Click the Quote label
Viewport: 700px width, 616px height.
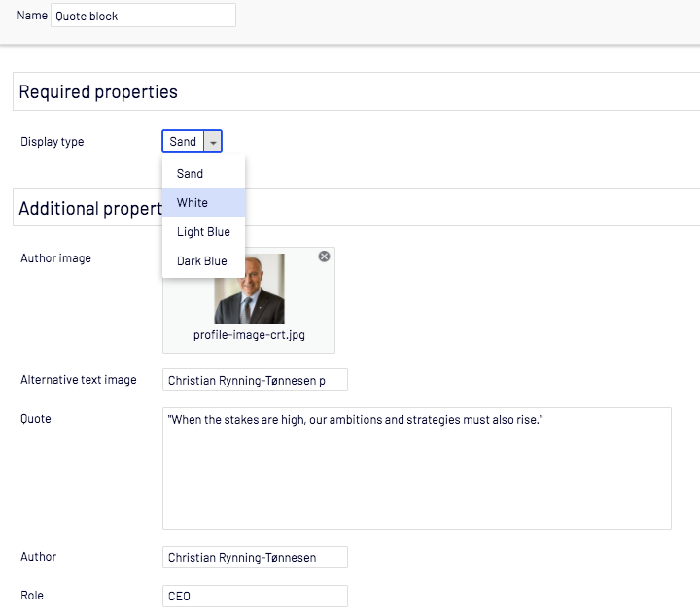[x=36, y=419]
